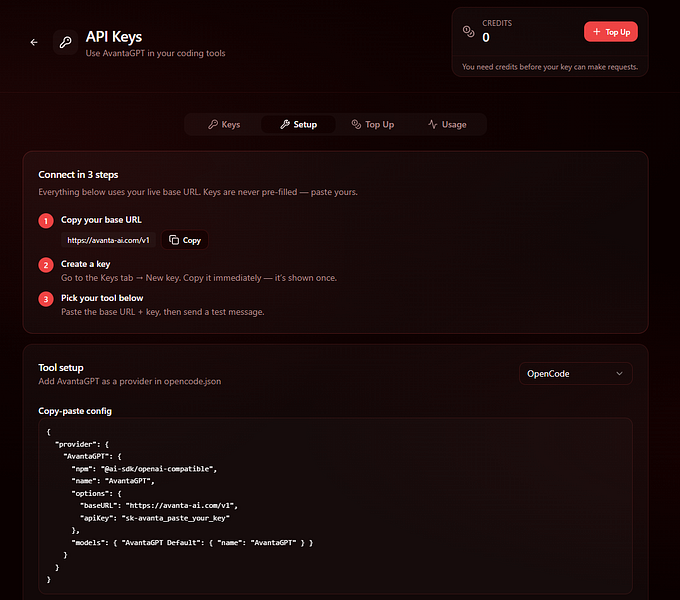Click the credits value 0
This screenshot has width=680, height=600.
(x=486, y=37)
